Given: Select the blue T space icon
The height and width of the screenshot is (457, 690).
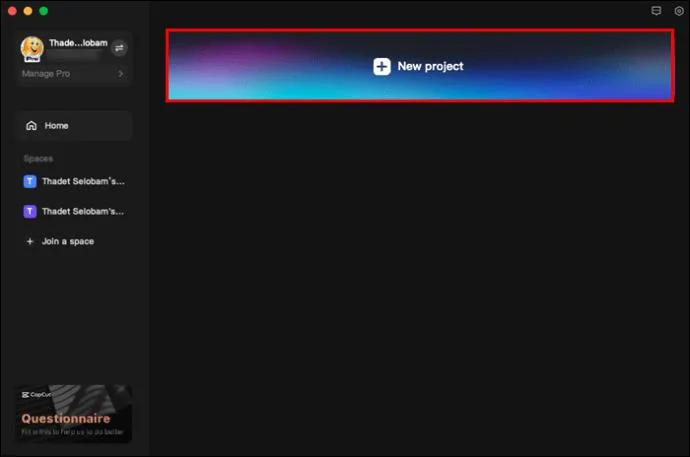Looking at the screenshot, I should point(30,181).
